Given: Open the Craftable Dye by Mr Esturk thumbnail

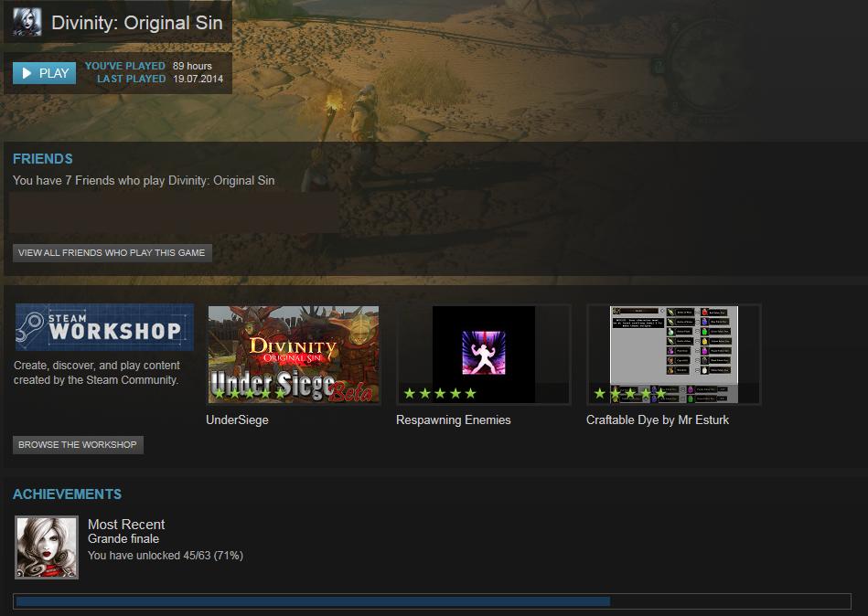Looking at the screenshot, I should tap(674, 355).
